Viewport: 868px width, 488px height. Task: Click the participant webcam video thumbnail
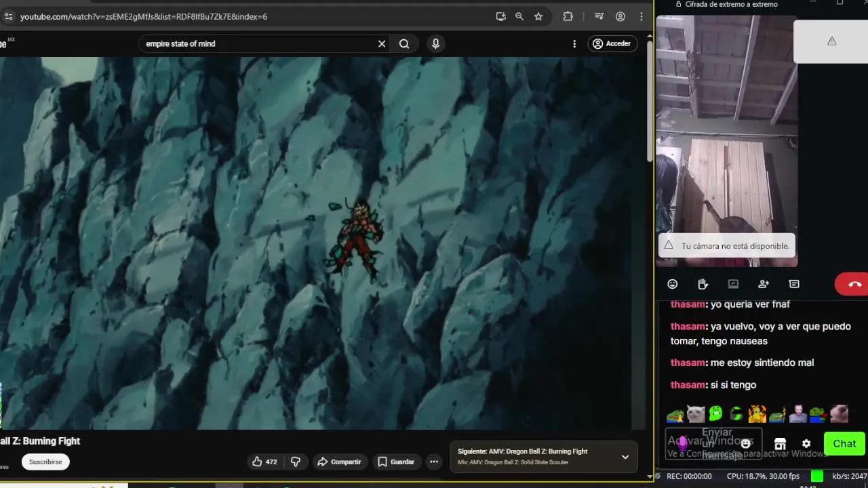pyautogui.click(x=727, y=141)
